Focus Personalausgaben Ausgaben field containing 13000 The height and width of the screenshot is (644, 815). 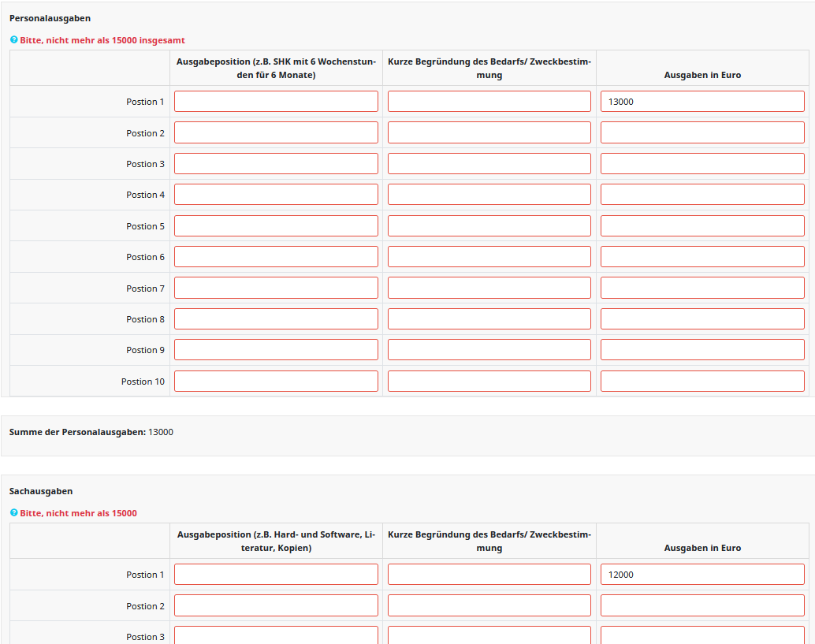(702, 102)
